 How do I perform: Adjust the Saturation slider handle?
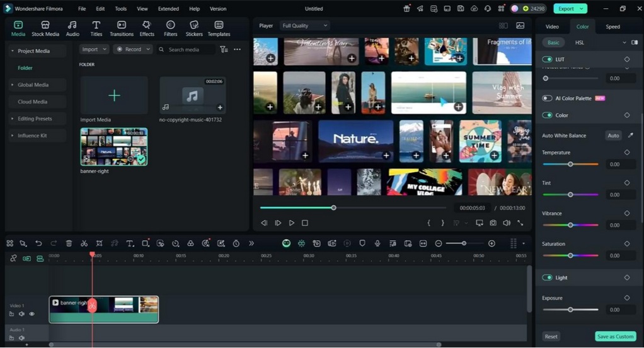[x=570, y=255]
